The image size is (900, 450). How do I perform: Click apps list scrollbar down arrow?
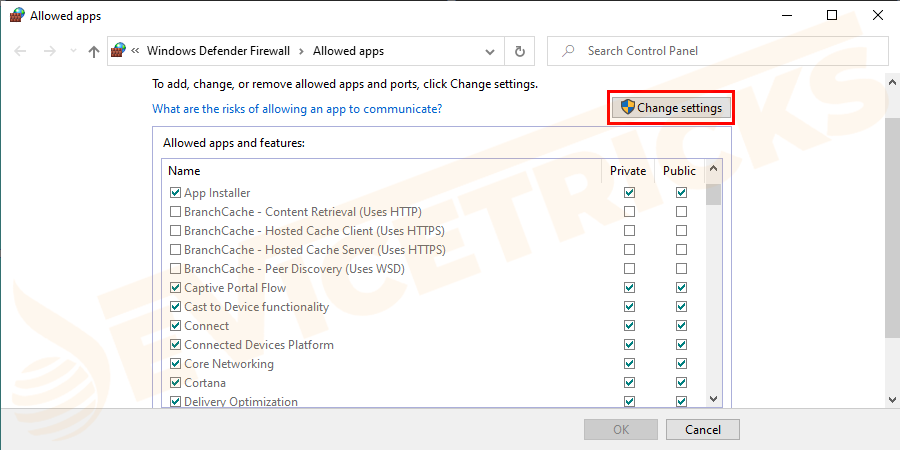pyautogui.click(x=713, y=398)
